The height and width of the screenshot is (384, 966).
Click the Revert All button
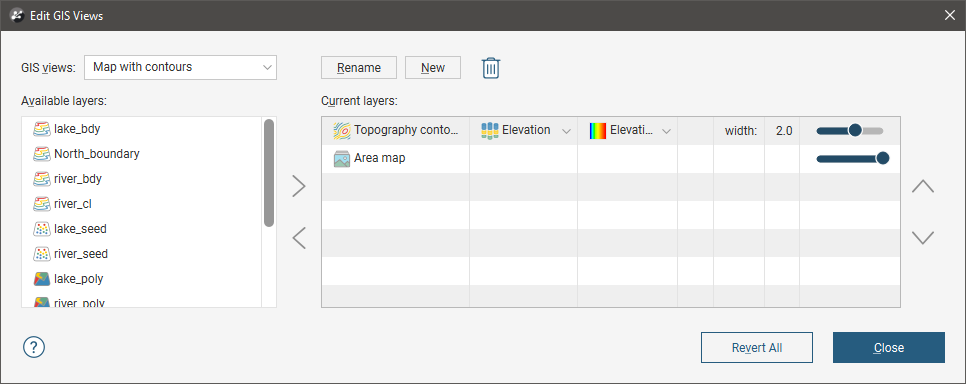click(x=757, y=348)
